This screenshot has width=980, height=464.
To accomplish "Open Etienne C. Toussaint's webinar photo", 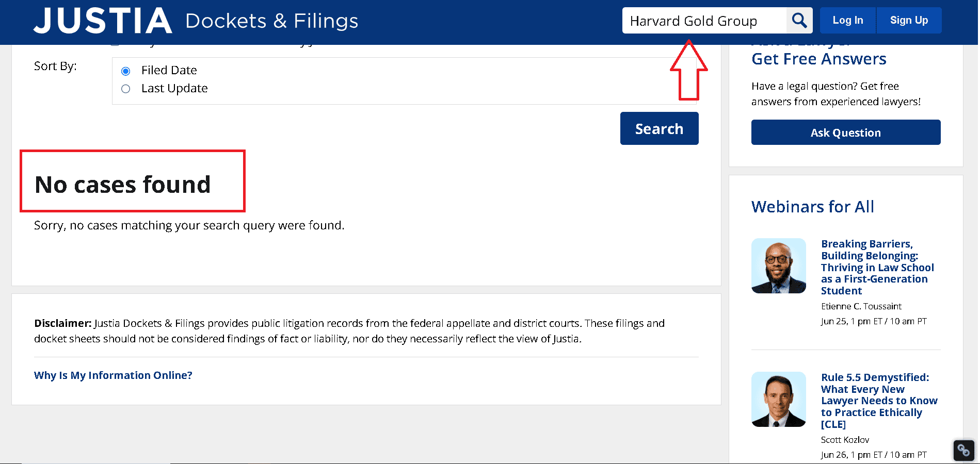I will point(778,266).
